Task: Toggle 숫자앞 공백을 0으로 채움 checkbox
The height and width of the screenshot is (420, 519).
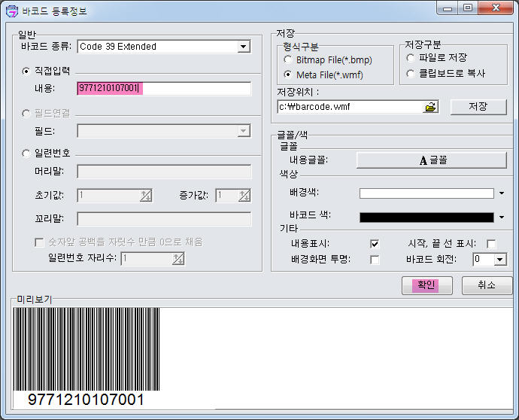Action: tap(39, 242)
